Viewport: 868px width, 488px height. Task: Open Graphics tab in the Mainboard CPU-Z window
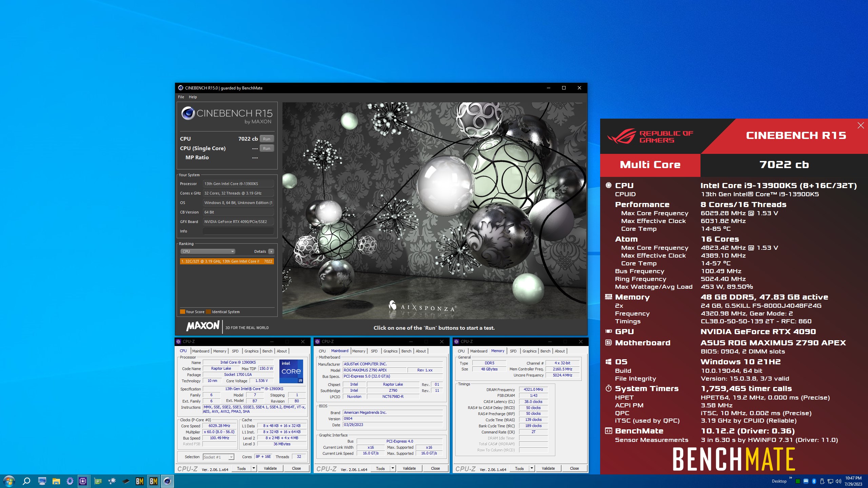click(391, 351)
